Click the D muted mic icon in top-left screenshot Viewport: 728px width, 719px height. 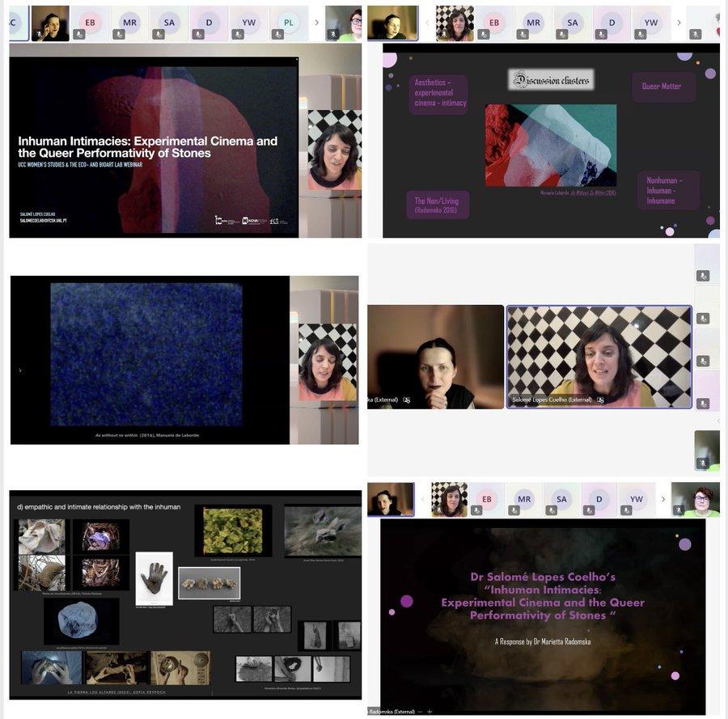(x=198, y=34)
